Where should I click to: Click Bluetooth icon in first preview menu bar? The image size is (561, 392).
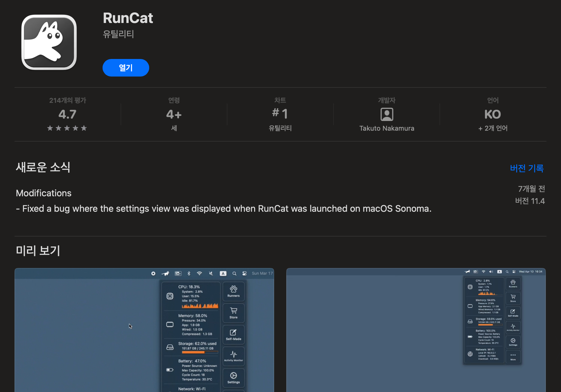[189, 273]
